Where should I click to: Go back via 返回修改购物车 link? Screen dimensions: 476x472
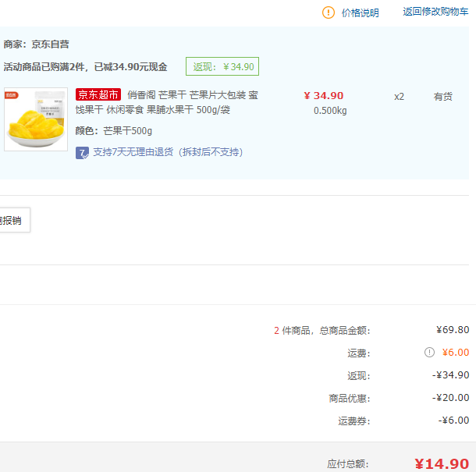click(x=435, y=12)
